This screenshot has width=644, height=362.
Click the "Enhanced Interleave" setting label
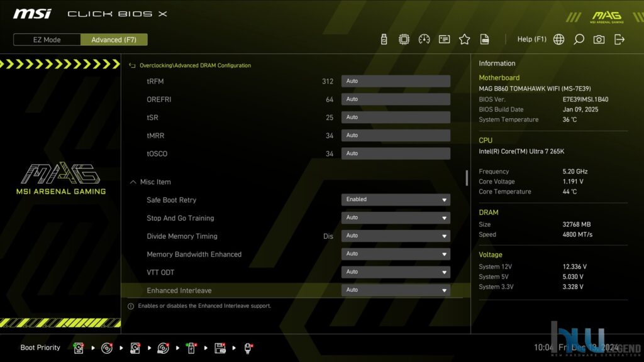click(x=179, y=290)
